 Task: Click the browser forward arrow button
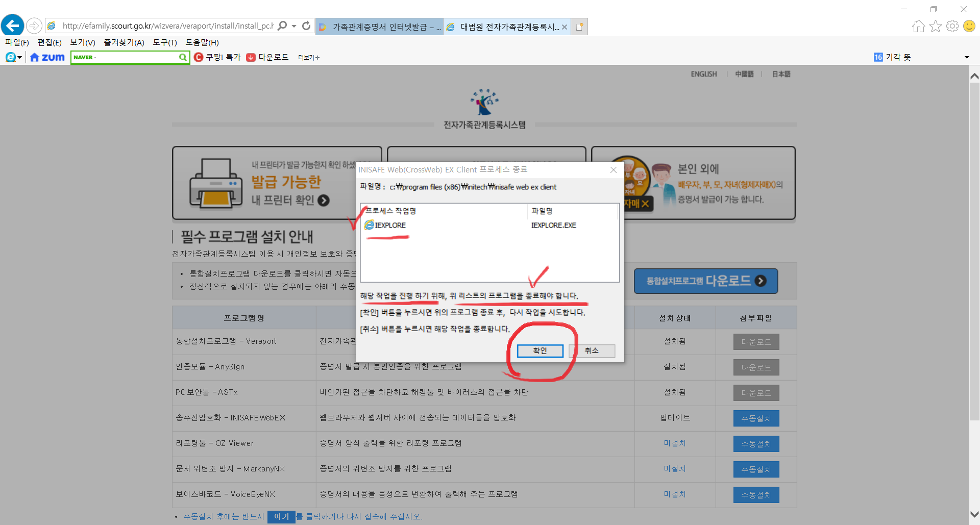click(x=34, y=26)
